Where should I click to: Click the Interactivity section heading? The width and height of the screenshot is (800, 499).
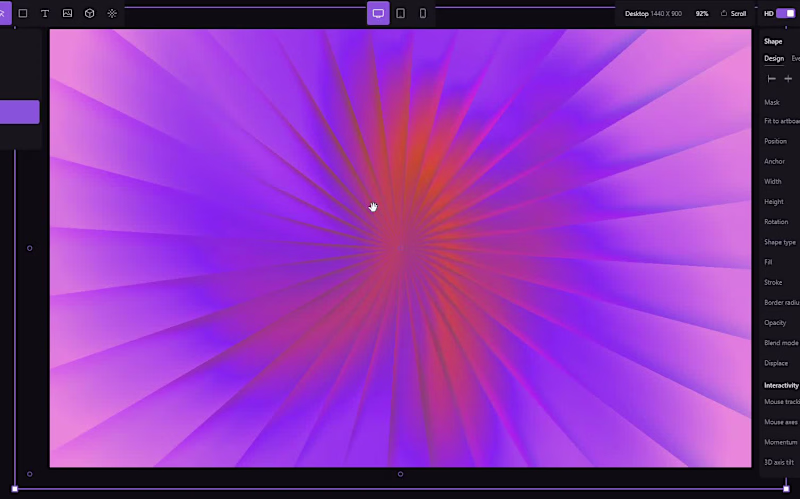pyautogui.click(x=781, y=385)
